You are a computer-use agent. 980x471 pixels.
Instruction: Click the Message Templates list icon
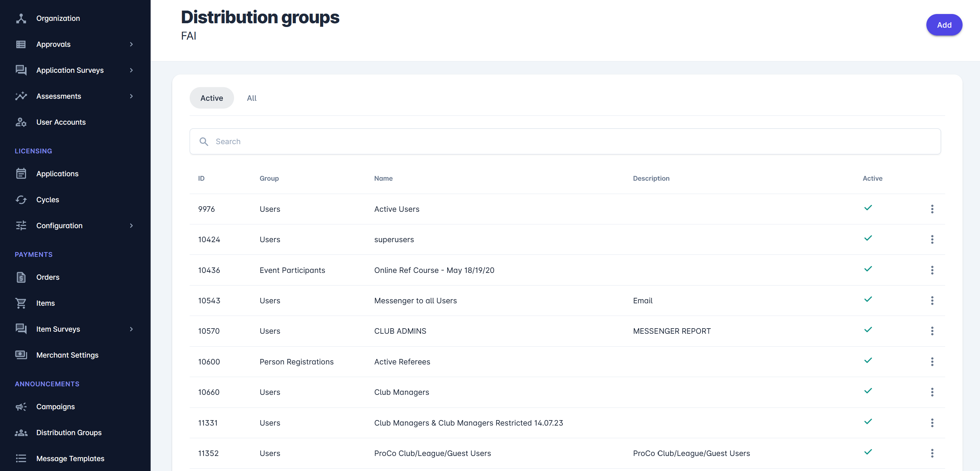point(21,458)
